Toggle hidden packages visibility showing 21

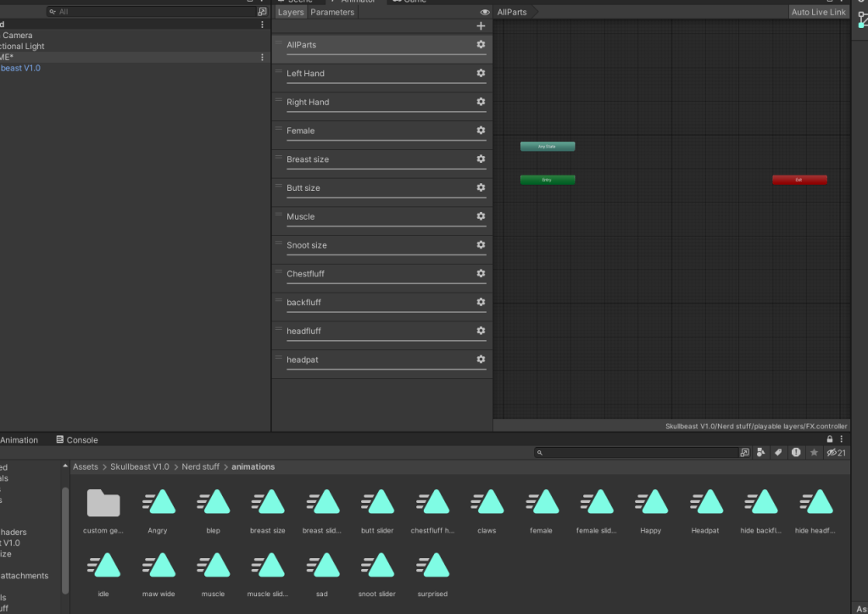[x=837, y=453]
